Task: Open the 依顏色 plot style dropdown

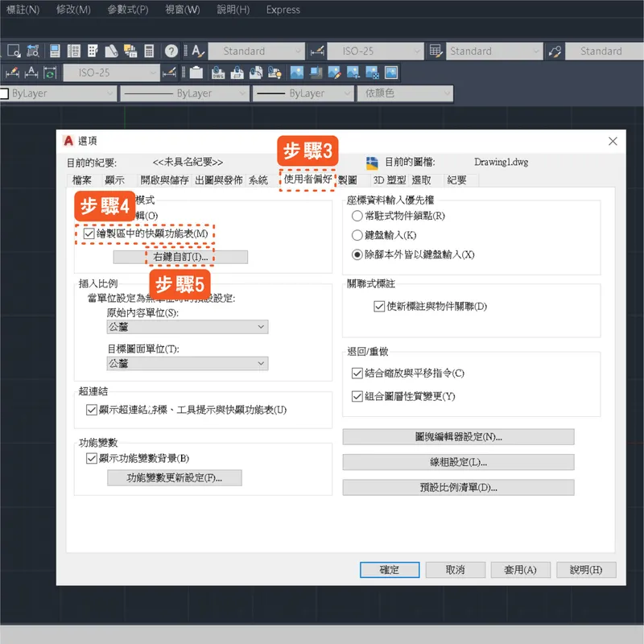Action: [405, 93]
